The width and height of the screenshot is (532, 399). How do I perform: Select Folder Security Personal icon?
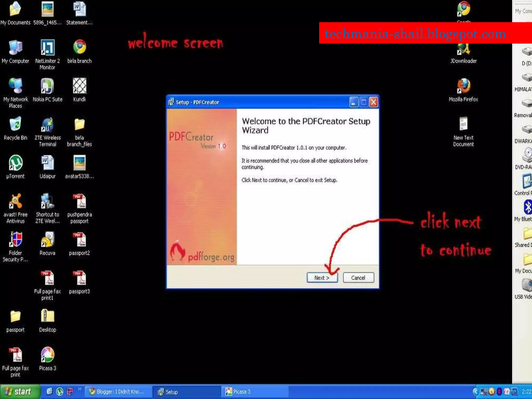(16, 240)
